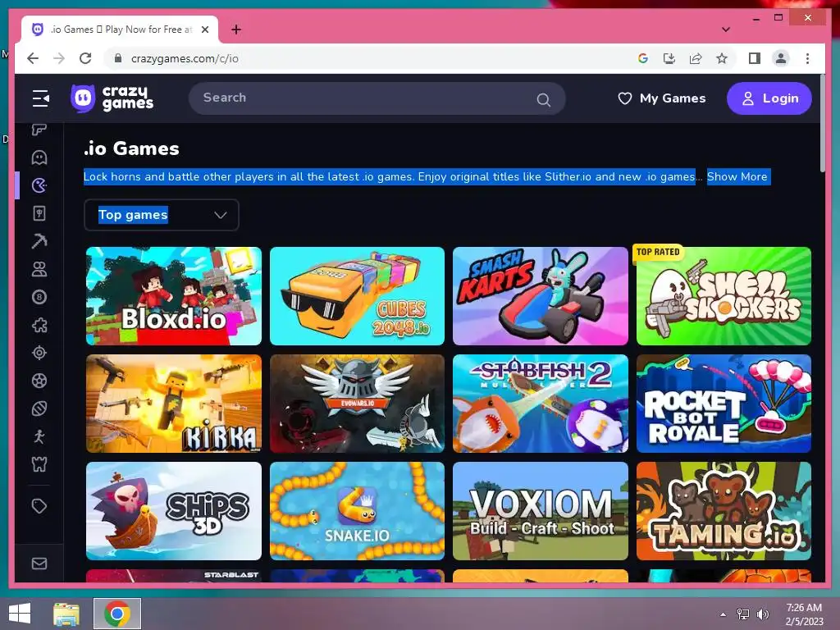Click the Login button

coord(769,98)
